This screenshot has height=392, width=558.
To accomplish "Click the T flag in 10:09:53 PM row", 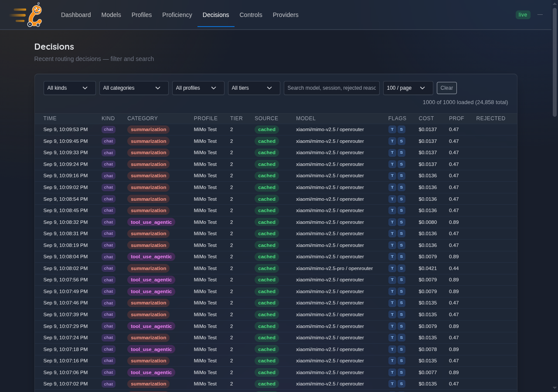I will 392,129.
